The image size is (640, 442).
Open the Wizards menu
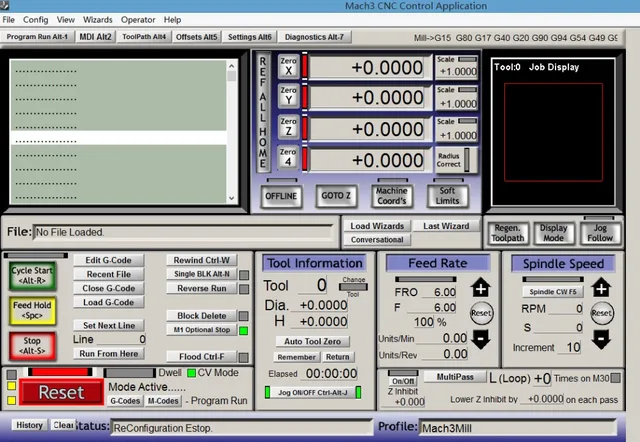(98, 20)
